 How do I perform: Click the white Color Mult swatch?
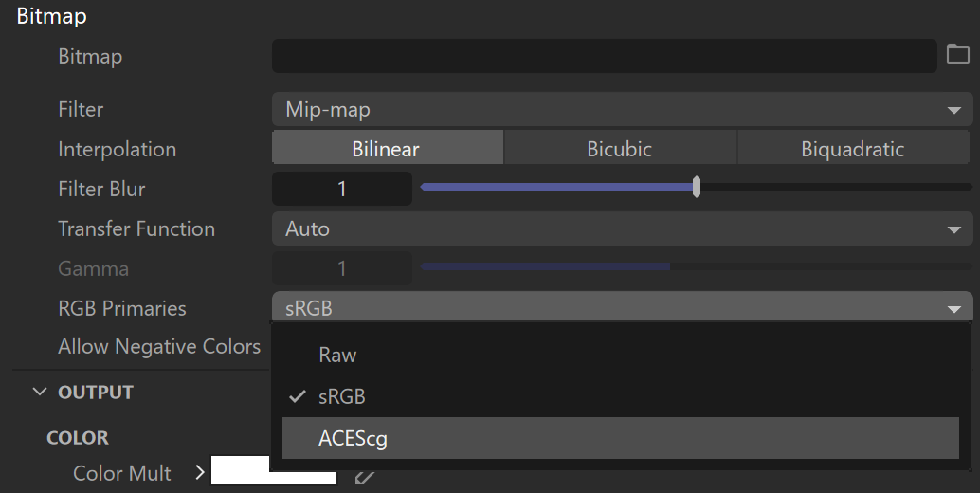click(x=273, y=472)
